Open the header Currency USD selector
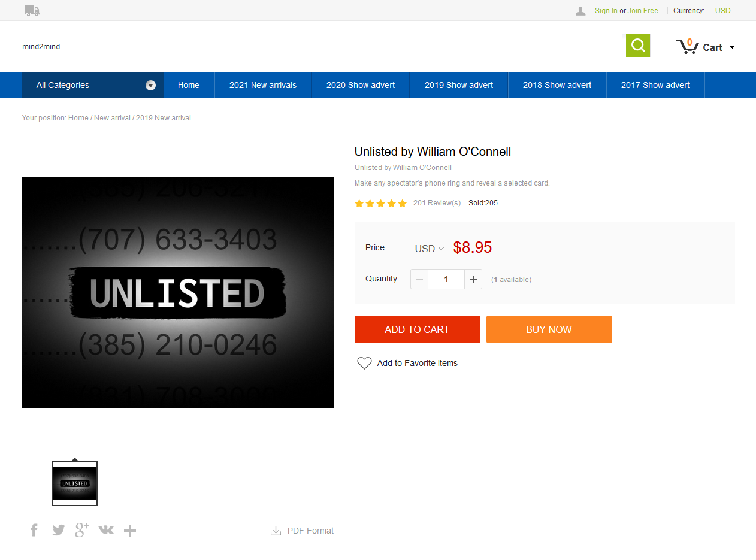This screenshot has width=756, height=560. [722, 11]
